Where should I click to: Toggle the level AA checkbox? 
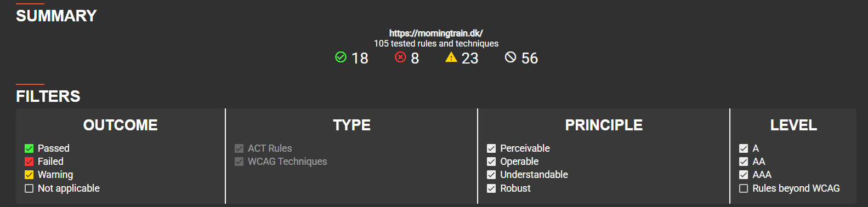[744, 162]
